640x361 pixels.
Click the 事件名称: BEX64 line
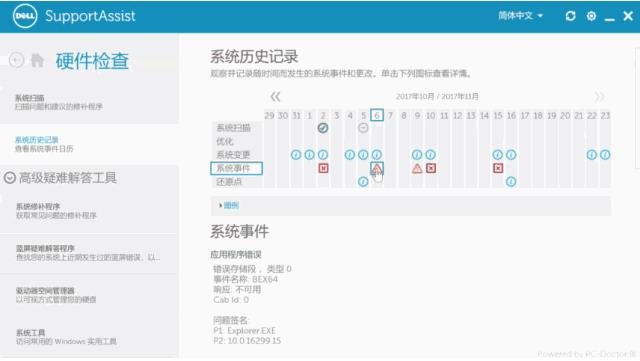pos(246,279)
